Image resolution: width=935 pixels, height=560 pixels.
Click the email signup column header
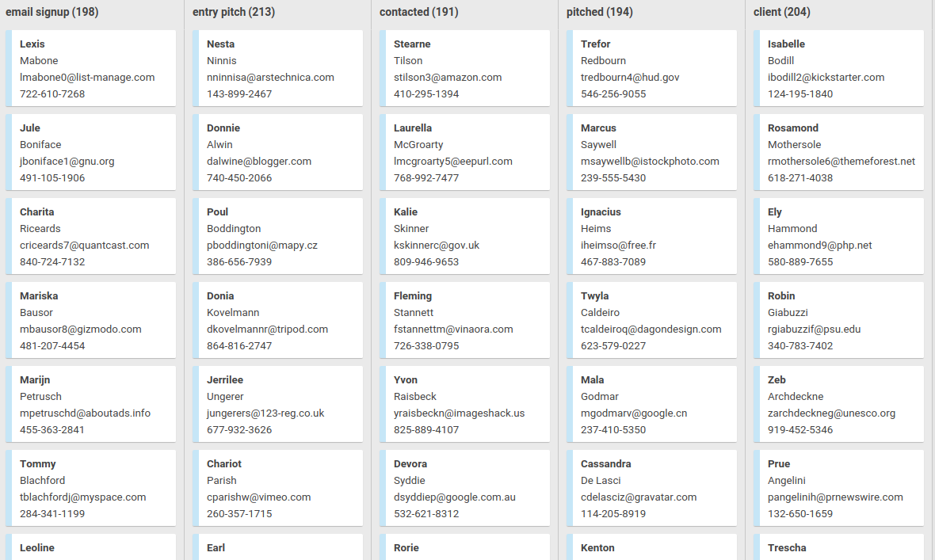pos(52,12)
